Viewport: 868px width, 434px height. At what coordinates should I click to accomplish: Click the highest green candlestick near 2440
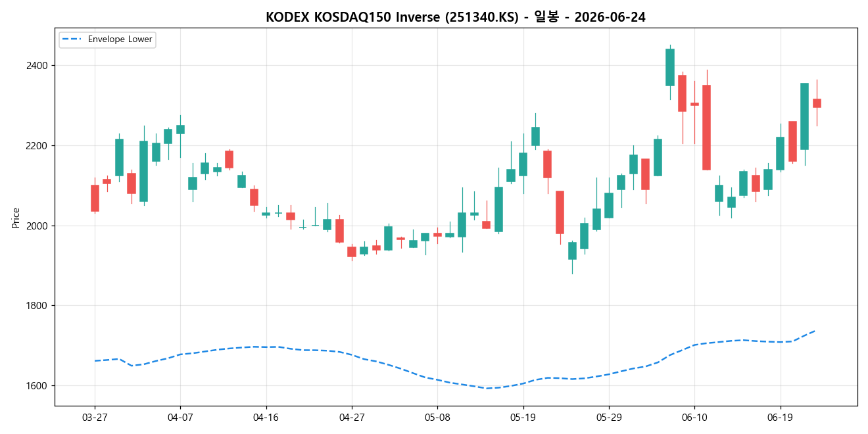[x=670, y=67]
